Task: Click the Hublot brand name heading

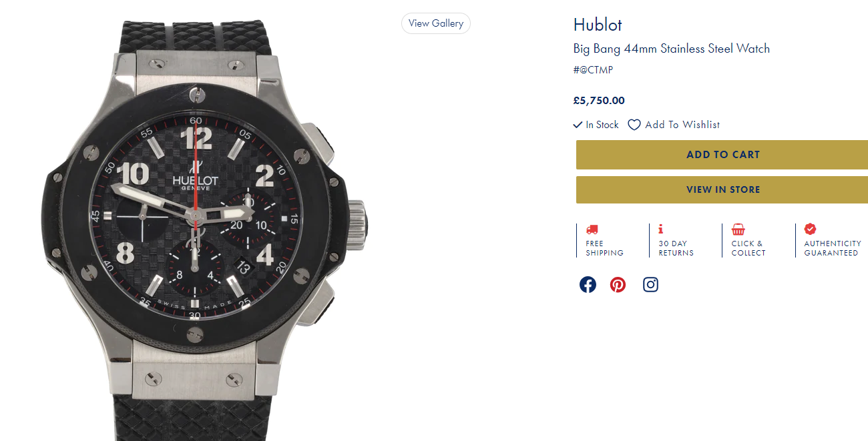Action: point(598,25)
